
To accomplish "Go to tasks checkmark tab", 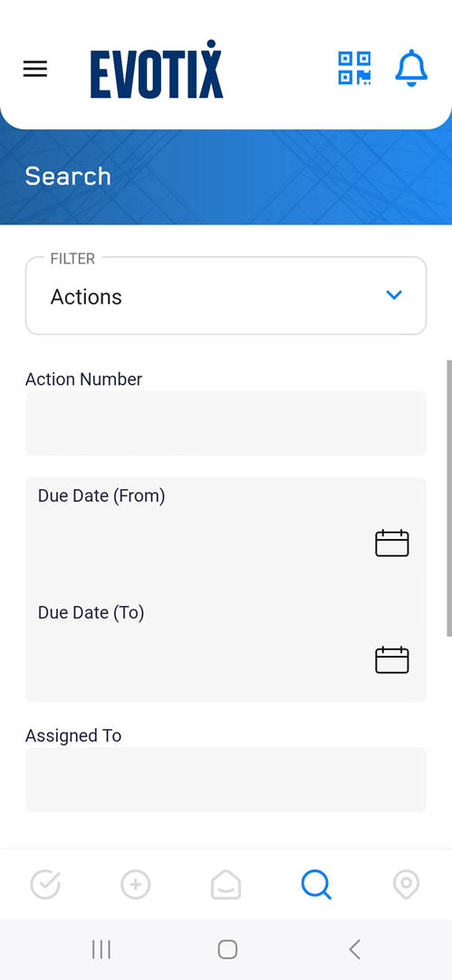I will (45, 884).
